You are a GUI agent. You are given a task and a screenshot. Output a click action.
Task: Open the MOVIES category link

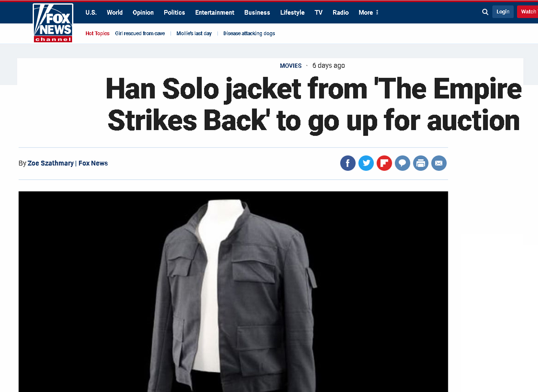click(291, 66)
